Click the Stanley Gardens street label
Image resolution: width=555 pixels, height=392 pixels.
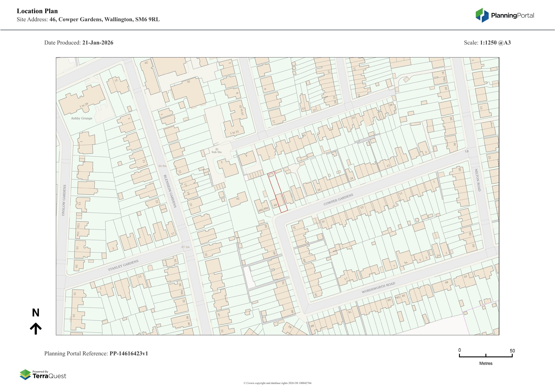123,265
